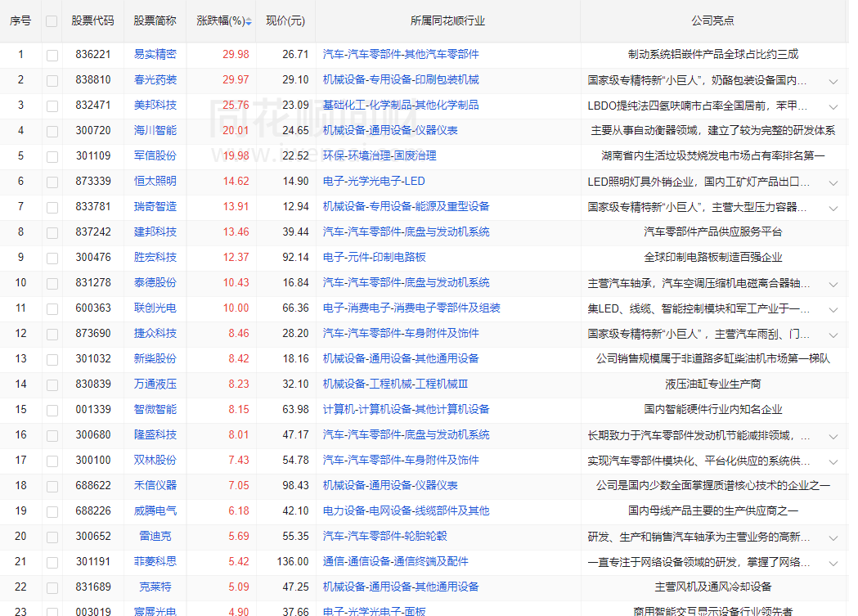Open stock link 春光药装
858x616 pixels.
[x=155, y=79]
